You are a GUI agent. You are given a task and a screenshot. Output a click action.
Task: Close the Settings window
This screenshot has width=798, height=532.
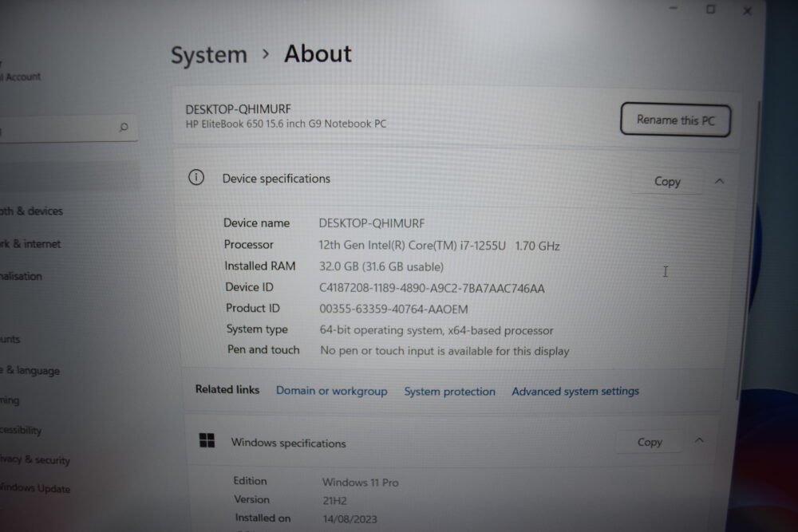click(x=747, y=10)
